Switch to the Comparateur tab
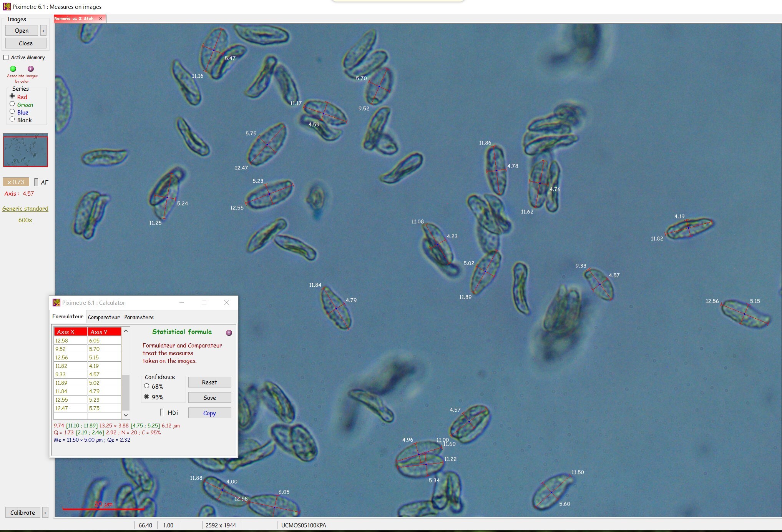The image size is (782, 532). coord(104,317)
